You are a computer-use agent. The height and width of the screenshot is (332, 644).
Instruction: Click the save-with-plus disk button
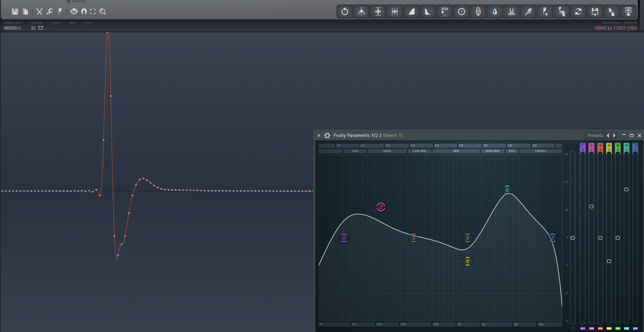595,12
